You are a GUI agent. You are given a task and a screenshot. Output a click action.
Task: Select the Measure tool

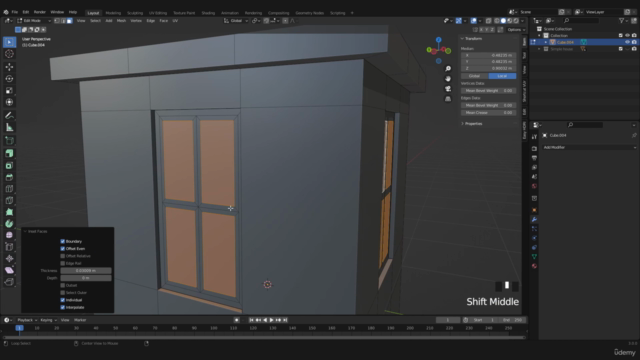click(x=9, y=128)
